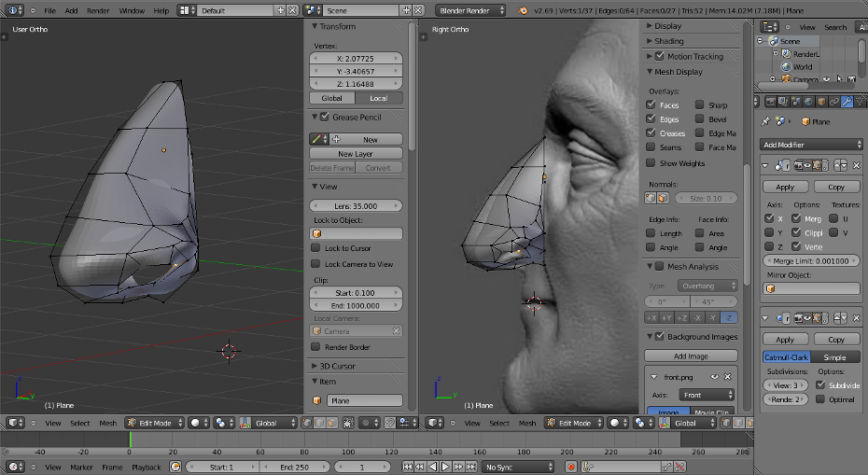Enable Edge Info Length checkbox
The width and height of the screenshot is (868, 475).
pos(651,233)
